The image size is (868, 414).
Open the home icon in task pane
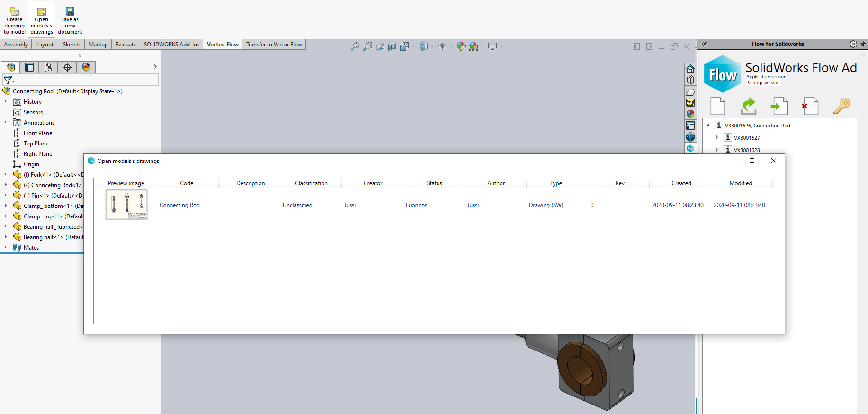coord(690,69)
